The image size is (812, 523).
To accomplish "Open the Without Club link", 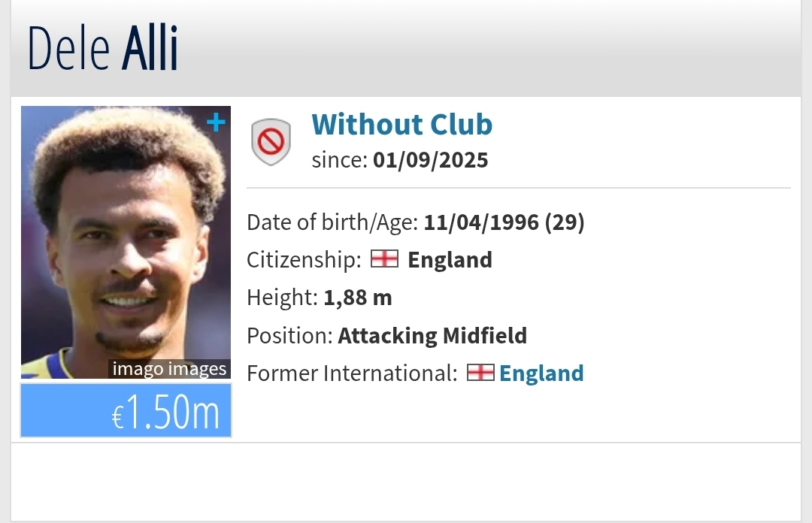I will tap(401, 125).
